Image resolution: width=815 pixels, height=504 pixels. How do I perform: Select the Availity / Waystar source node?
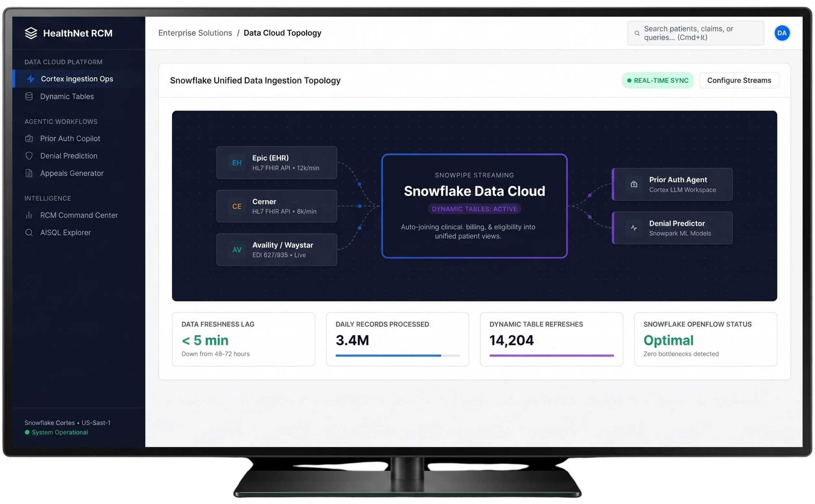tap(276, 250)
